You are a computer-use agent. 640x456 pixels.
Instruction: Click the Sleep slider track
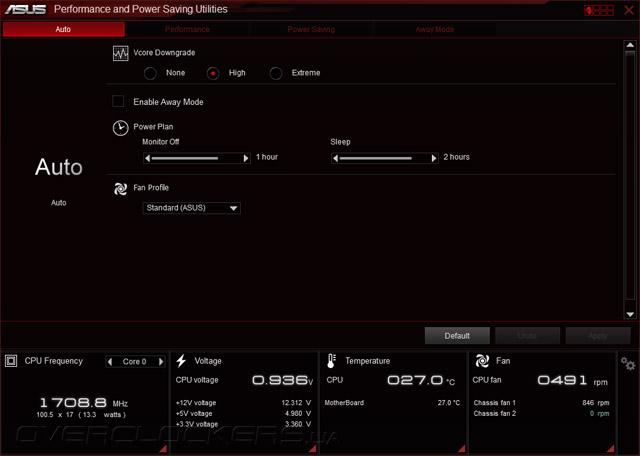[385, 158]
